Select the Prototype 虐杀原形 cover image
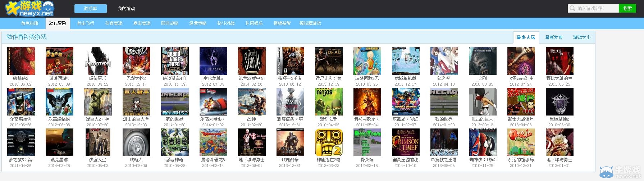 [x=98, y=61]
